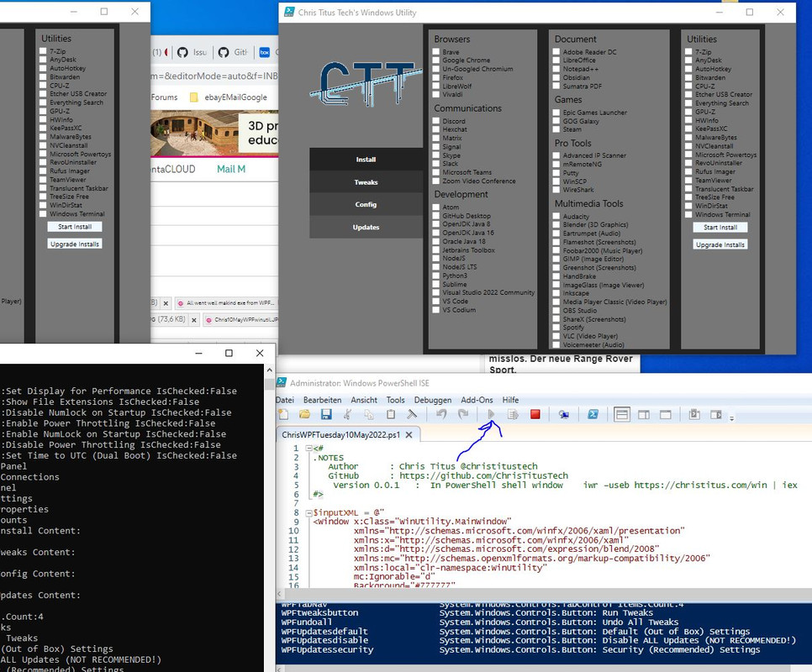Clear the console pane with the brush icon
812x672 pixels.
click(x=412, y=414)
